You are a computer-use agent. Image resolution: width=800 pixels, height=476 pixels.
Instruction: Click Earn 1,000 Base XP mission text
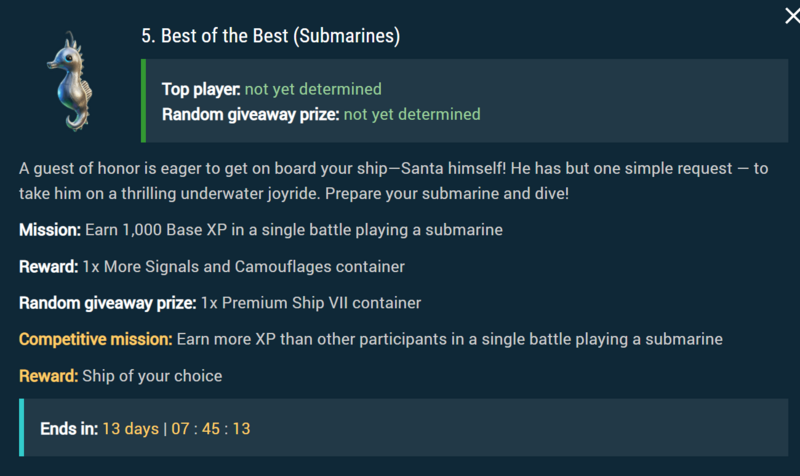click(293, 230)
